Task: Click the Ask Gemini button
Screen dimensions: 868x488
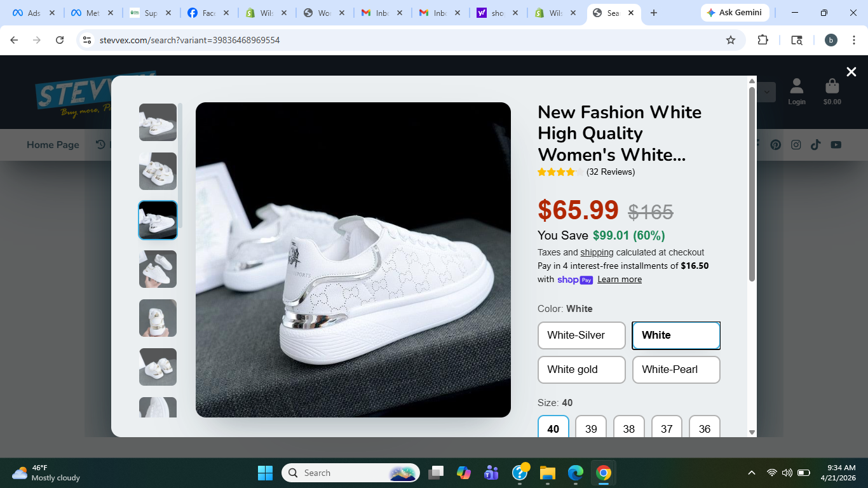Action: click(x=735, y=13)
